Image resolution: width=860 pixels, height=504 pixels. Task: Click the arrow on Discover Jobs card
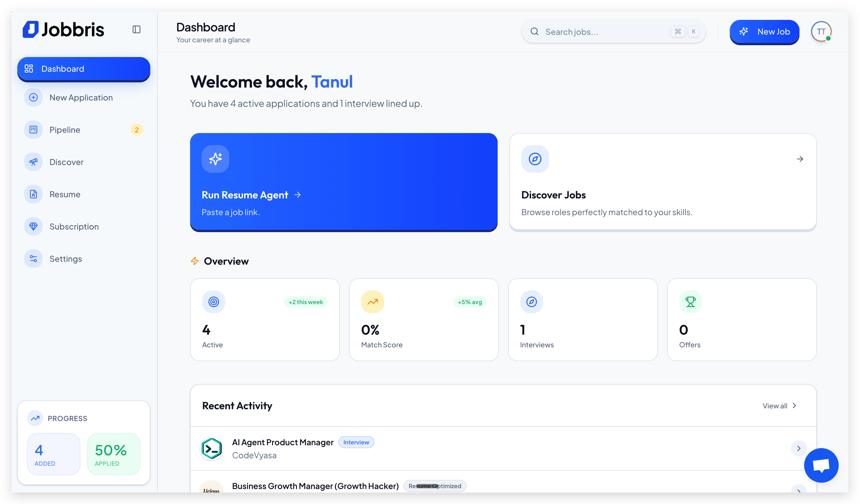coord(800,159)
